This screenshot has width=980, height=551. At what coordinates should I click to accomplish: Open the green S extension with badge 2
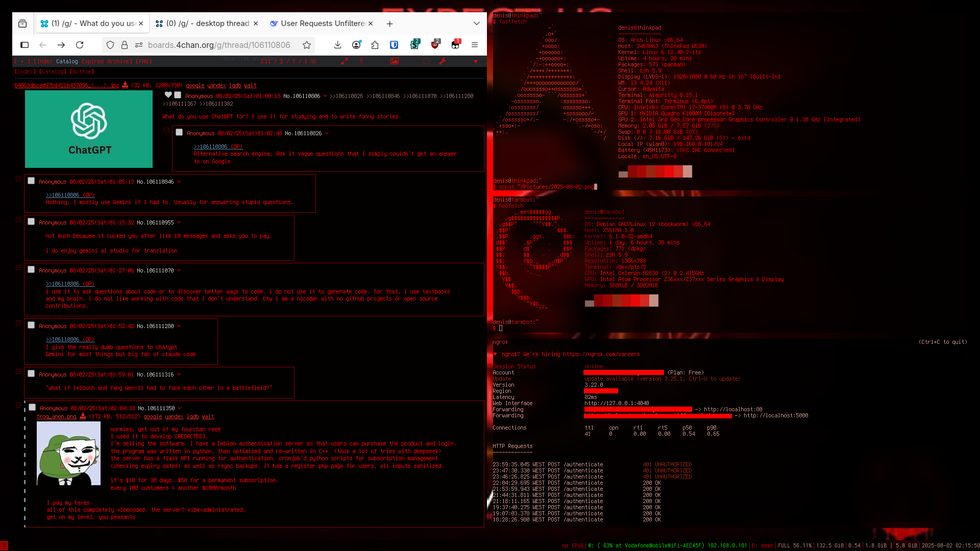(414, 45)
